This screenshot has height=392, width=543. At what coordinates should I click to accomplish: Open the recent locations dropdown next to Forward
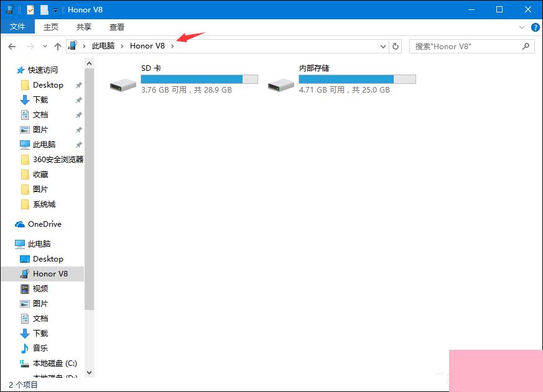point(45,47)
